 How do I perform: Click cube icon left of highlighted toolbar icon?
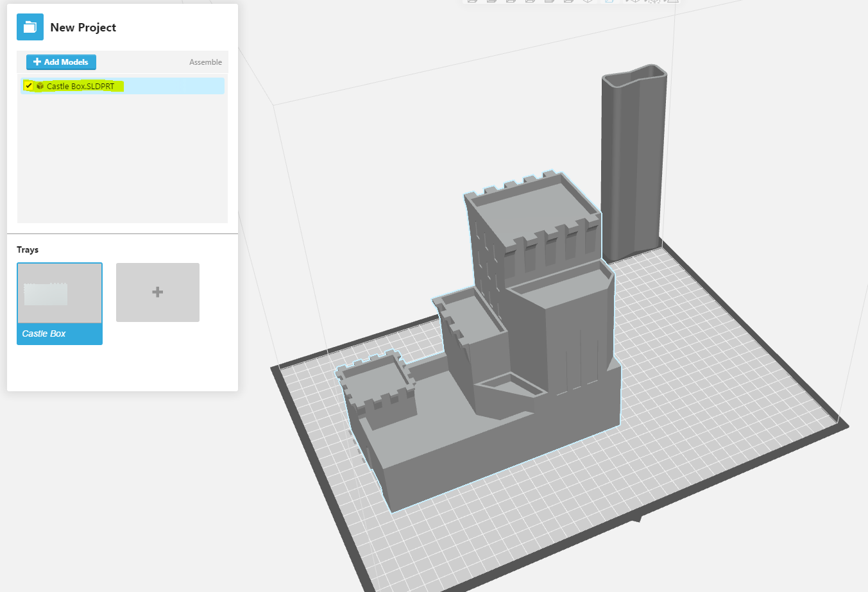pos(588,1)
